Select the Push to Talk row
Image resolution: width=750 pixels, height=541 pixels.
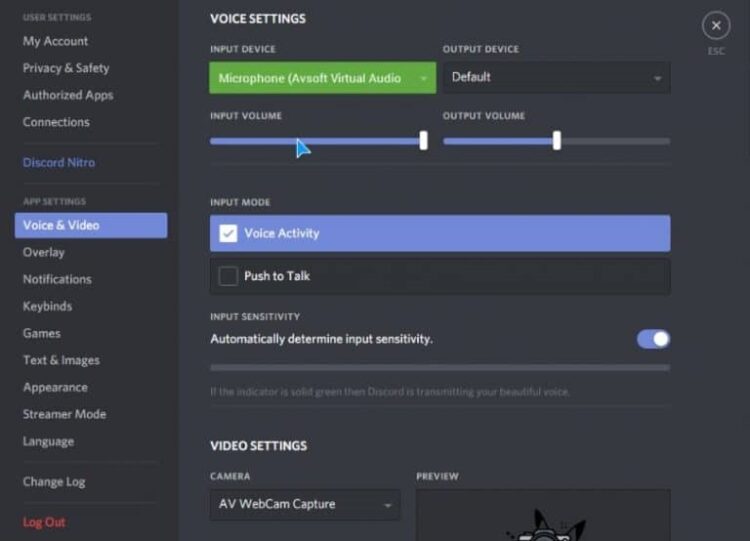[440, 276]
